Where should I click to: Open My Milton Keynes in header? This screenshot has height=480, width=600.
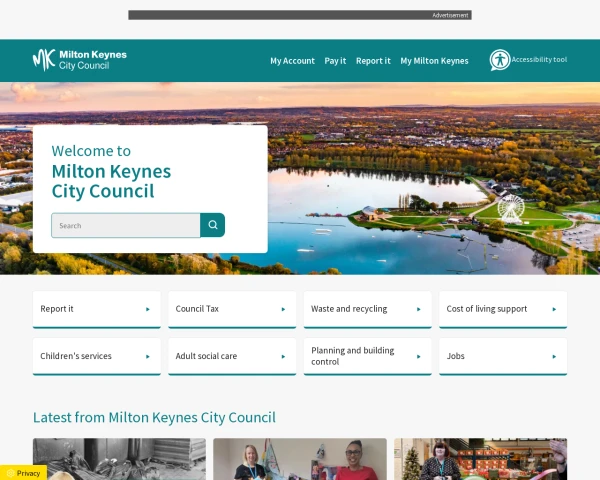click(434, 61)
